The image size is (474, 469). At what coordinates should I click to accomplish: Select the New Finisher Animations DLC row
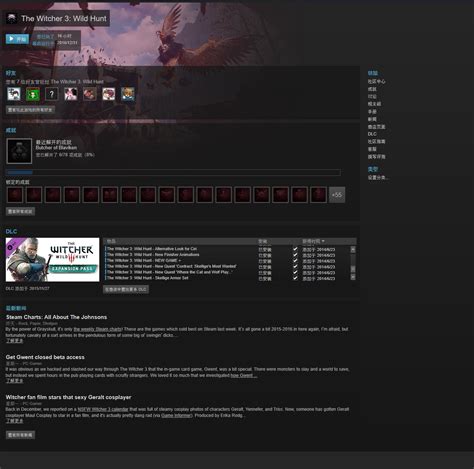coord(227,255)
